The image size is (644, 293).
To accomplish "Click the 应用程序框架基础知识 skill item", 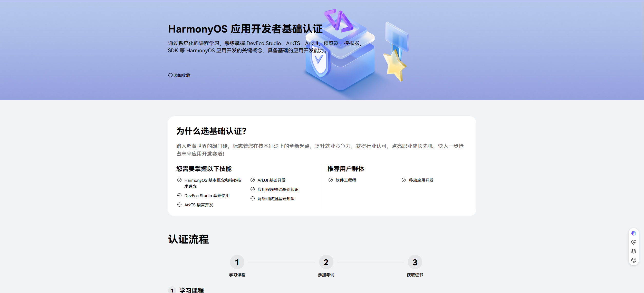I will tap(278, 189).
